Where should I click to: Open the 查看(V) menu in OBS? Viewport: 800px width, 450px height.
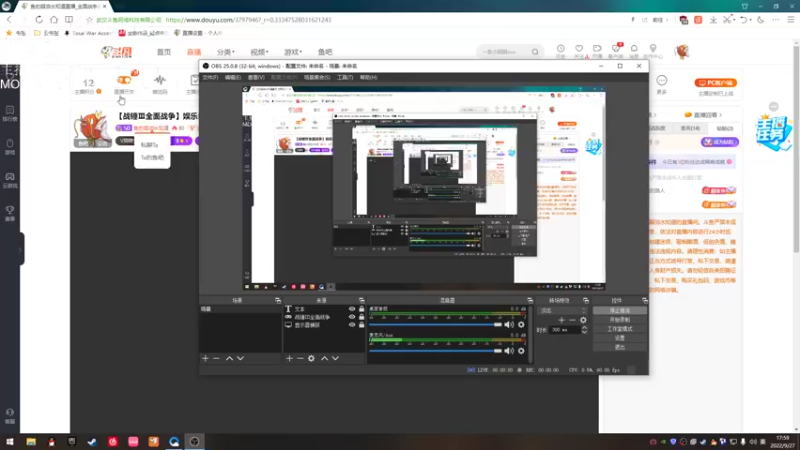256,78
